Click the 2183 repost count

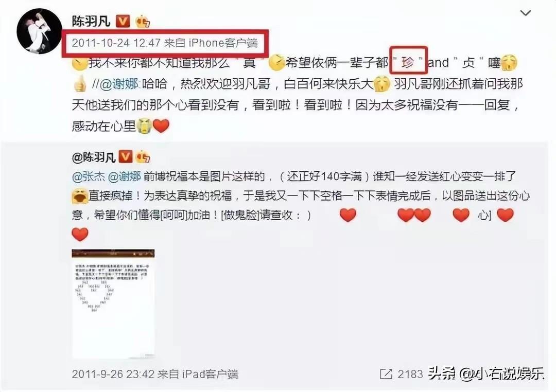pyautogui.click(x=410, y=374)
